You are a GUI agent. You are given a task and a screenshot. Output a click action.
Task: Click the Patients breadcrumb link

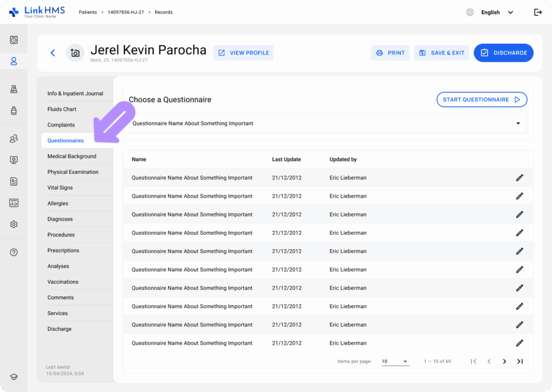[x=89, y=12]
